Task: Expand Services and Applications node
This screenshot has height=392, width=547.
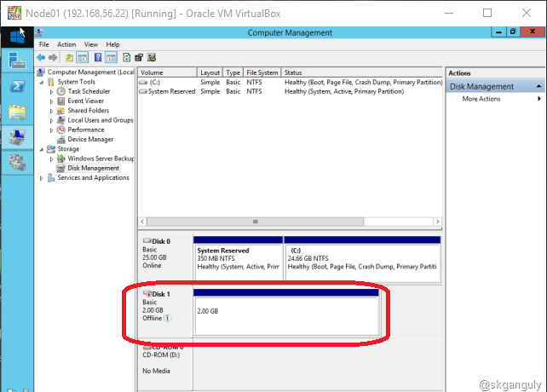Action: tap(42, 178)
